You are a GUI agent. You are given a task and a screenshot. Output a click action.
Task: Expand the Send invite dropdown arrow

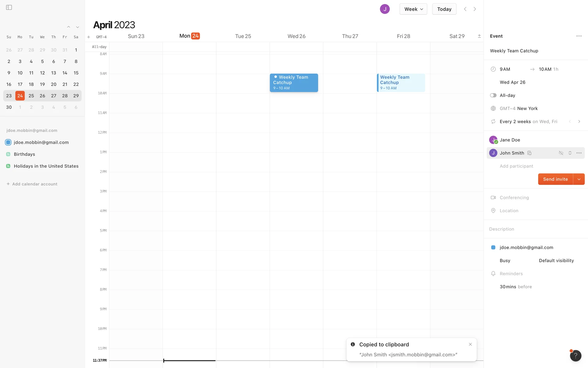(x=579, y=179)
